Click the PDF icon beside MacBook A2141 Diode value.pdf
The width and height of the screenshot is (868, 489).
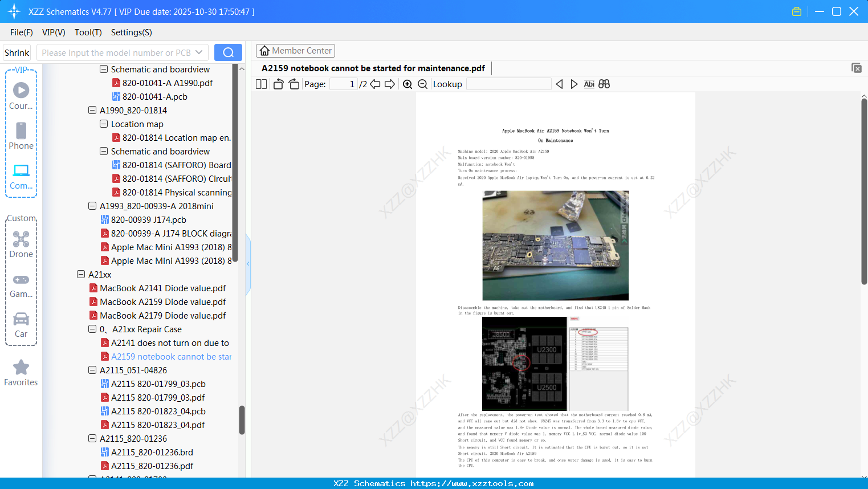point(93,288)
